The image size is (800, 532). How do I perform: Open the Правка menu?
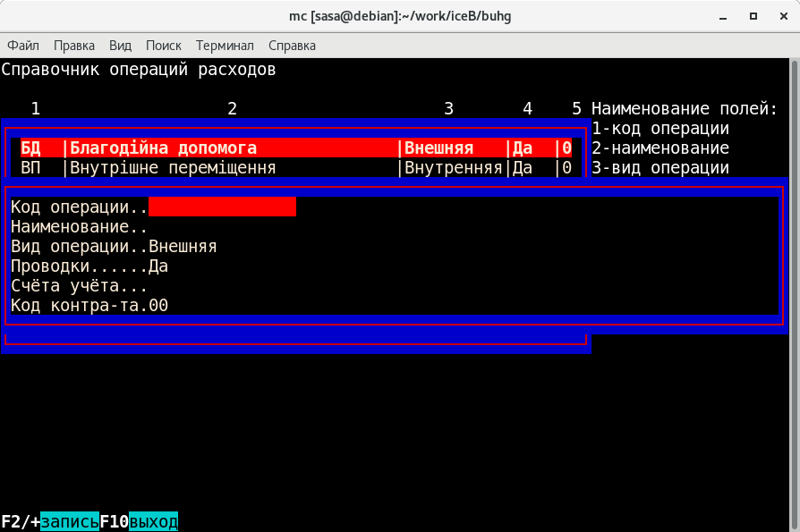tap(74, 46)
